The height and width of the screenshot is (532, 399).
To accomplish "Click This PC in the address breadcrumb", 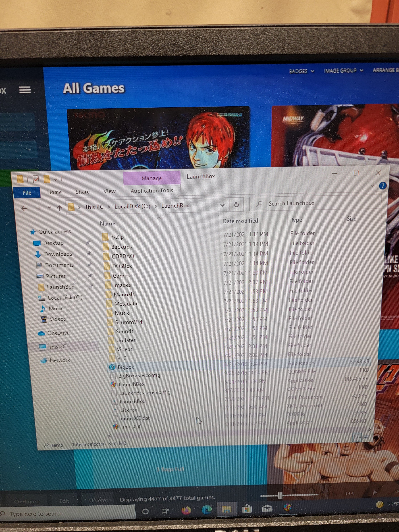I will click(94, 207).
